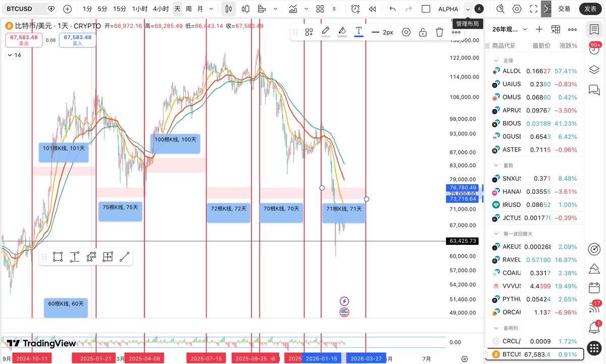606x364 pixels.
Task: Expand the indicators favorites dropdown arrow
Action: pos(306,9)
